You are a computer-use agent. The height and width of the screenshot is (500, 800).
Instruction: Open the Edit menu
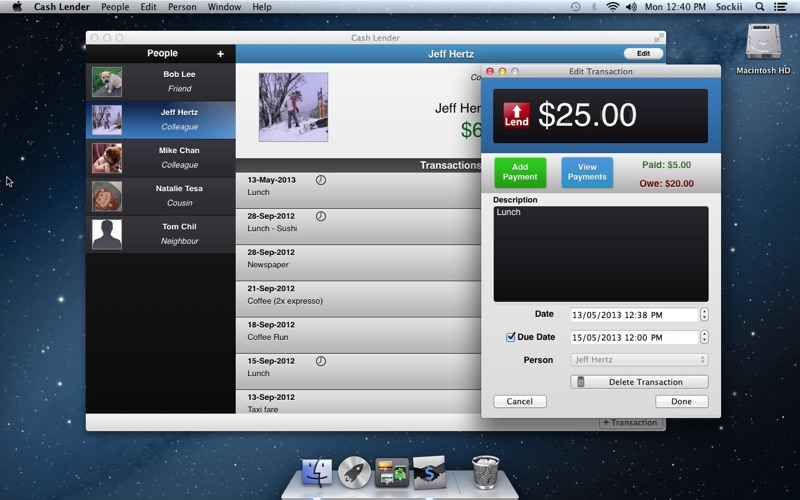coord(148,7)
